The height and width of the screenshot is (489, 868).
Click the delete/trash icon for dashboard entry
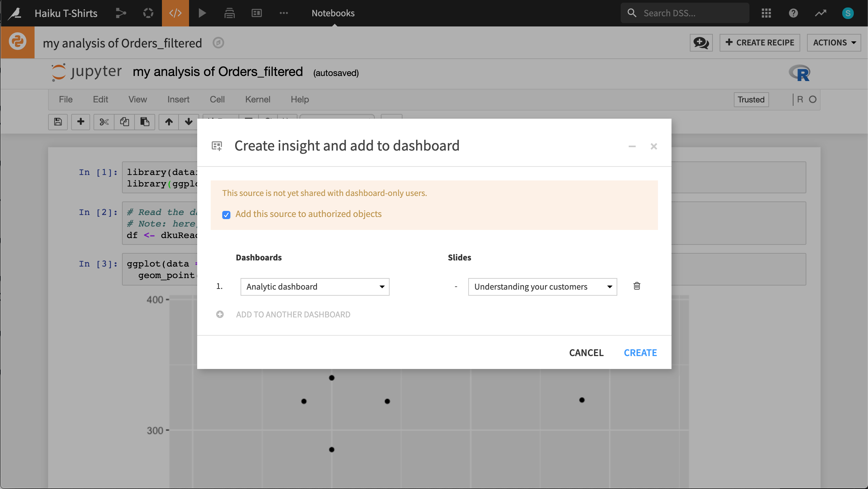click(637, 286)
